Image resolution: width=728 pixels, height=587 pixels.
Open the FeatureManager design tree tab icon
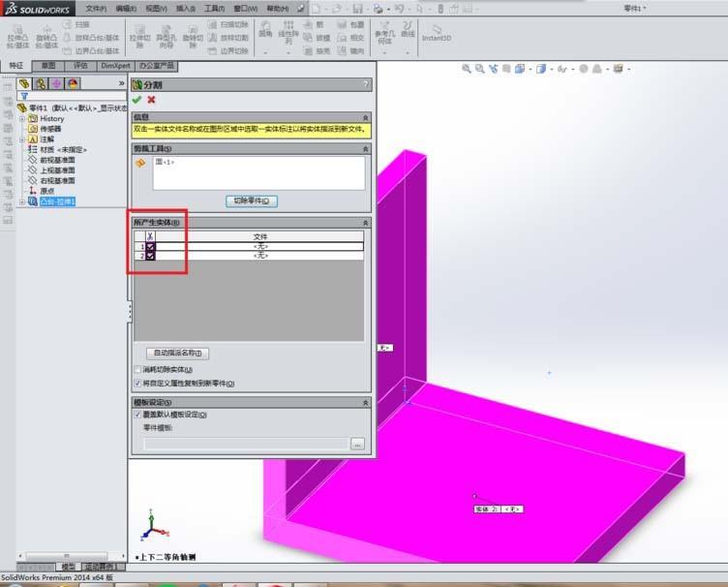coord(24,83)
